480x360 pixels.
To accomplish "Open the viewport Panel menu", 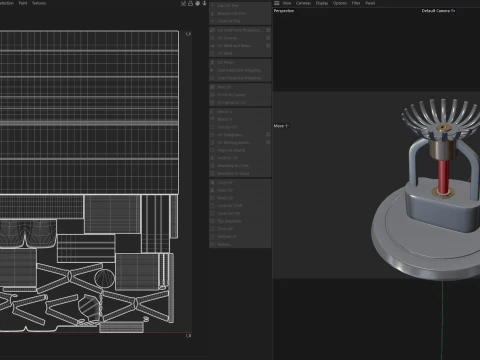I will click(370, 3).
